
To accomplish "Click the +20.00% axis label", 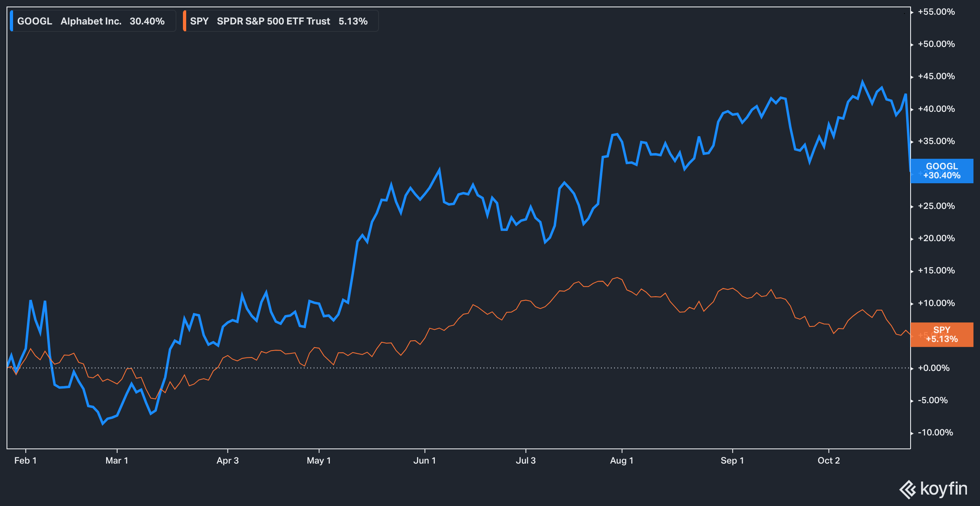I will click(x=936, y=238).
